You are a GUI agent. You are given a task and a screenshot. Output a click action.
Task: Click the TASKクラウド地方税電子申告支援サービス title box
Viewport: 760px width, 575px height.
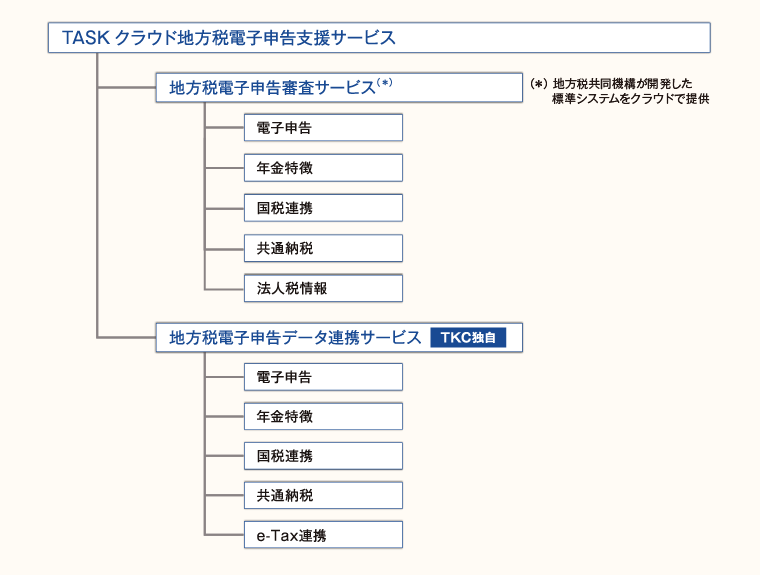tap(379, 37)
